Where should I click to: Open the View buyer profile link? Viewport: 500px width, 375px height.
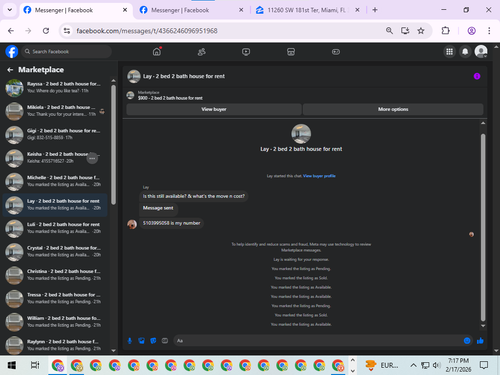319,176
